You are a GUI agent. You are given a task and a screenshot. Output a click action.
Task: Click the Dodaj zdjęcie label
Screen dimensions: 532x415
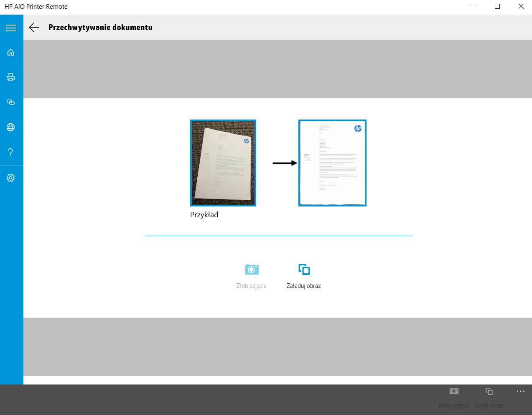tap(454, 405)
